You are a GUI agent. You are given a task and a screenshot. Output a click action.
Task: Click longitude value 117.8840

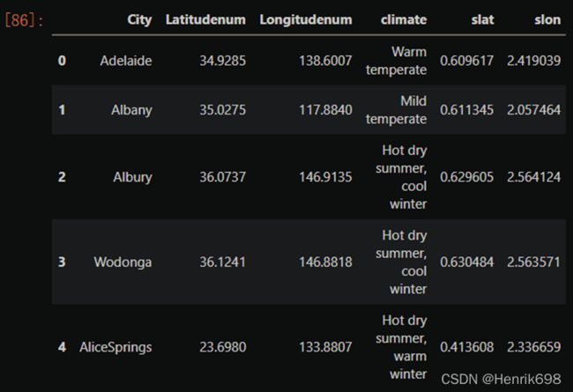click(x=325, y=110)
